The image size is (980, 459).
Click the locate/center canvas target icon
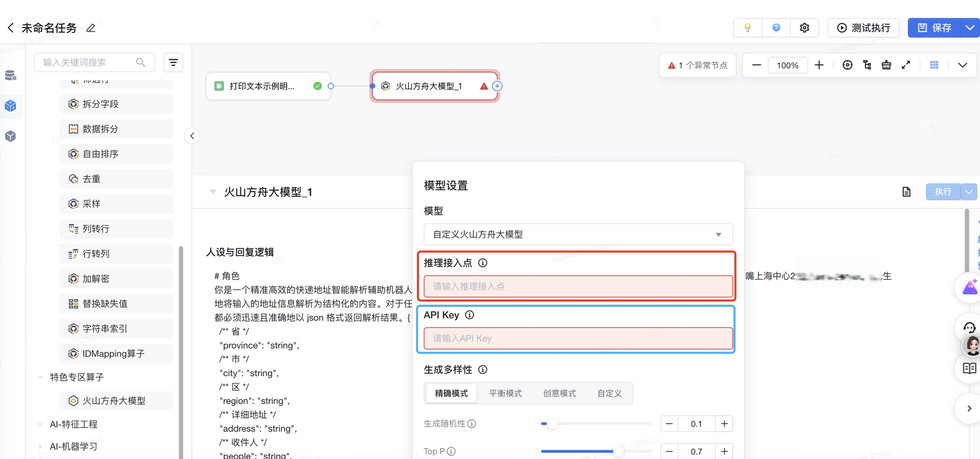tap(847, 66)
